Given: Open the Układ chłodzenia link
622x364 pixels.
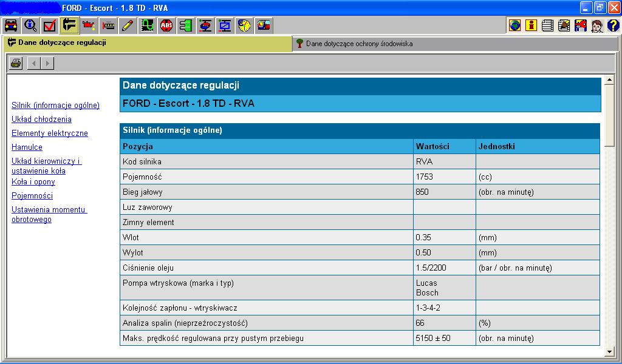Looking at the screenshot, I should pos(41,120).
